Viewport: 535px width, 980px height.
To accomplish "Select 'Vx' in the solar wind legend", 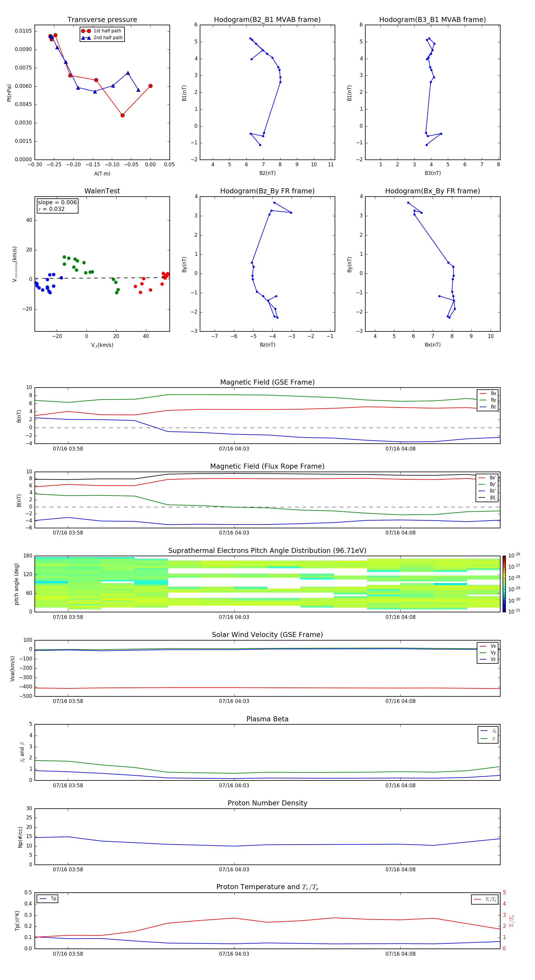I will point(488,646).
